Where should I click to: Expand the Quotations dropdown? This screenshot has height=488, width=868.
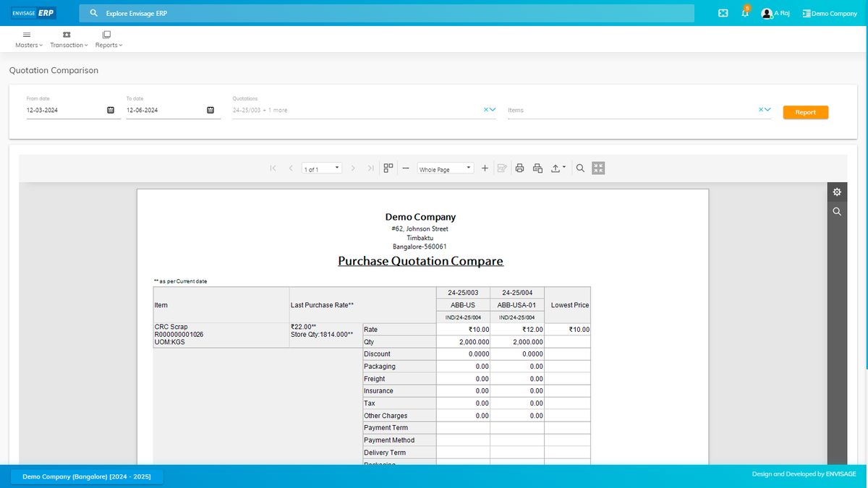493,110
